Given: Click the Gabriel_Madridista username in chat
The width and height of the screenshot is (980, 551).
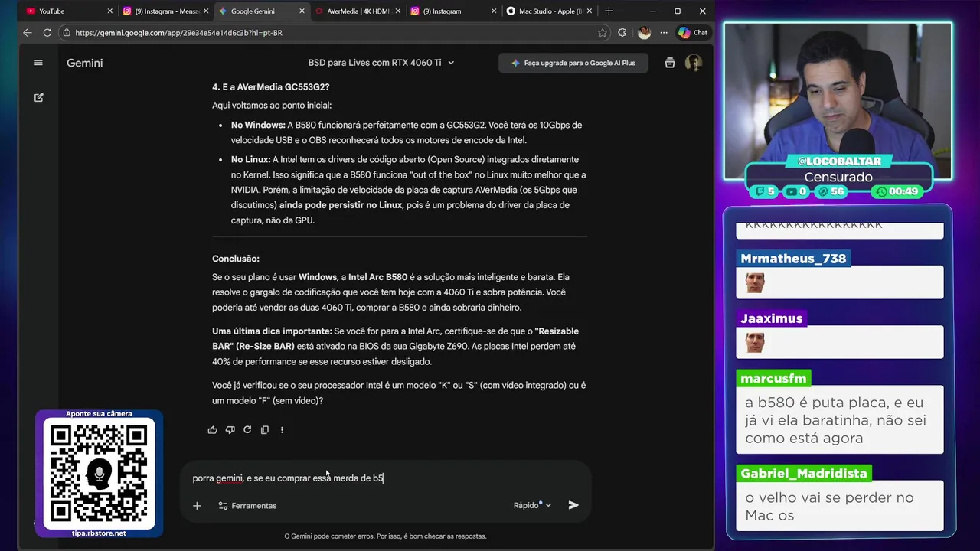Looking at the screenshot, I should click(x=804, y=474).
